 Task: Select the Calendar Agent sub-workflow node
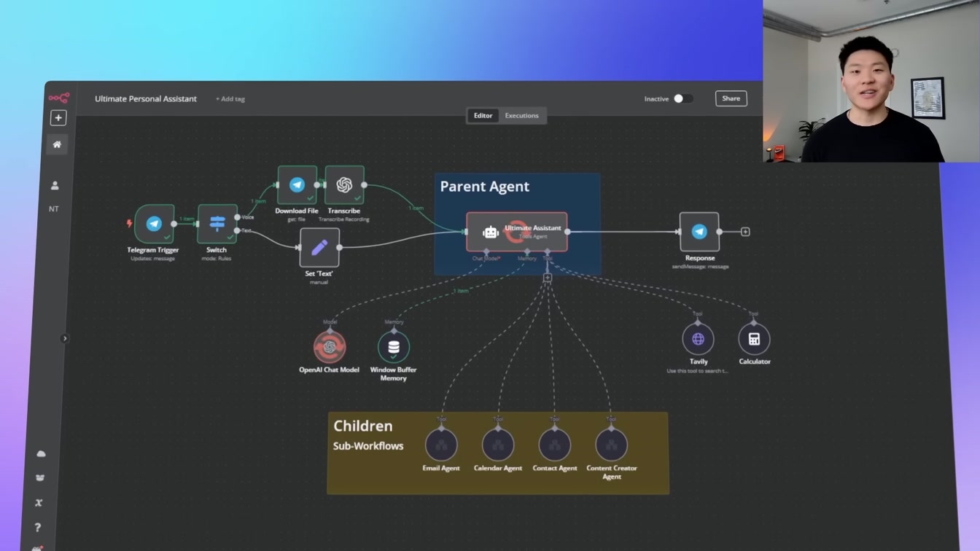498,445
